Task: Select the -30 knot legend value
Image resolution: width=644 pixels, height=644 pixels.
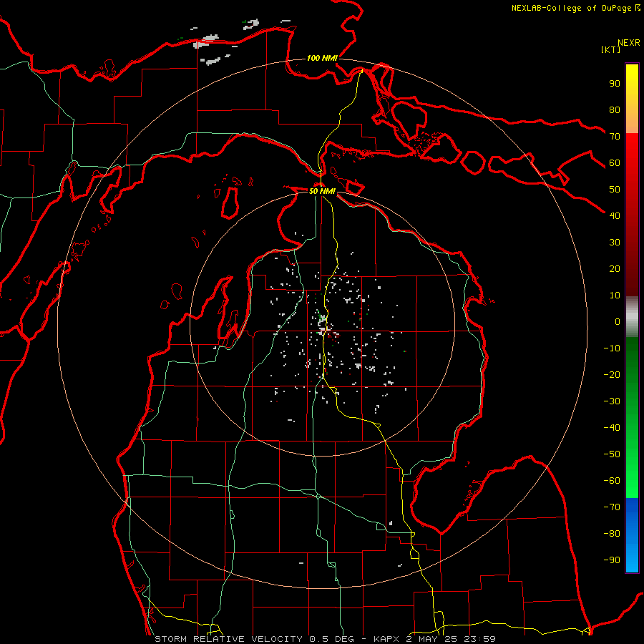Action: (612, 401)
